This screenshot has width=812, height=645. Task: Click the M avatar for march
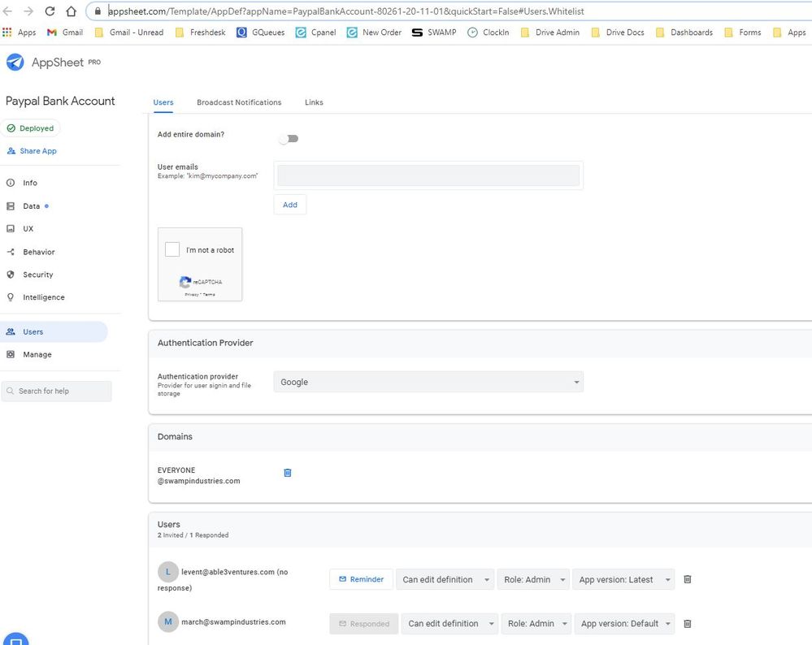tap(167, 621)
